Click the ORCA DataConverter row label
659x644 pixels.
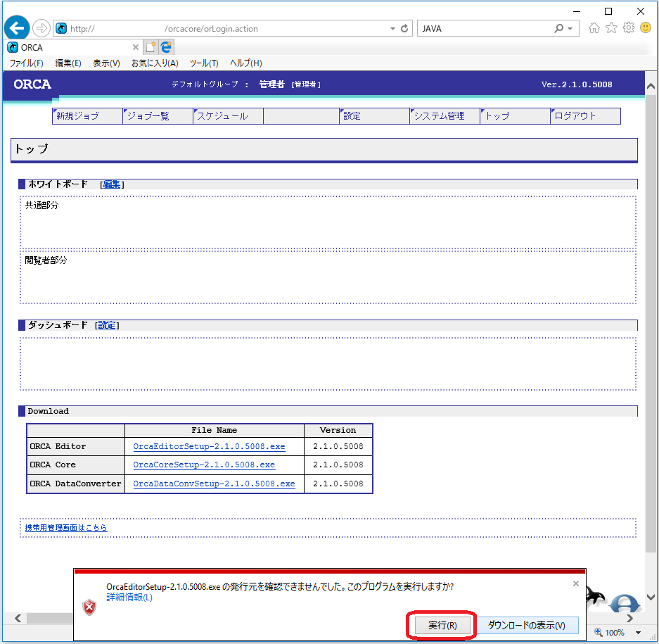click(x=75, y=484)
